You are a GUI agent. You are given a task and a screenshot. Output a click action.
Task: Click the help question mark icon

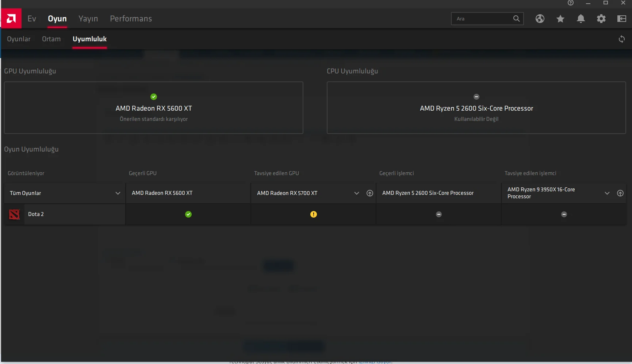click(571, 3)
